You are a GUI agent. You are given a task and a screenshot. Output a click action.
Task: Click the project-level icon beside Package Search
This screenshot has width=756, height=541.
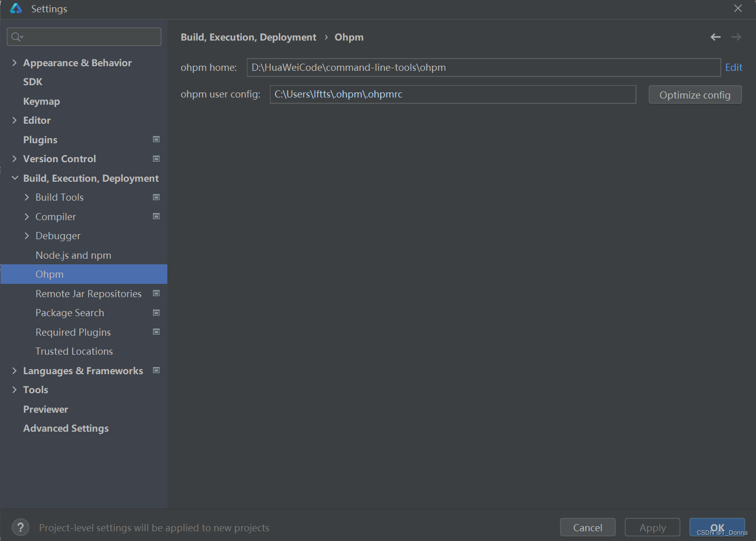[157, 313]
